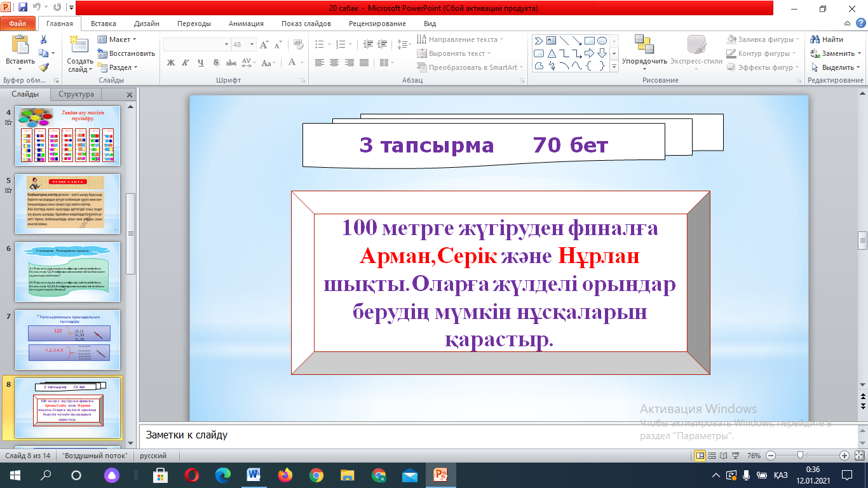Switch to the Дизайн tab
Image resolution: width=868 pixels, height=488 pixels.
(x=147, y=24)
